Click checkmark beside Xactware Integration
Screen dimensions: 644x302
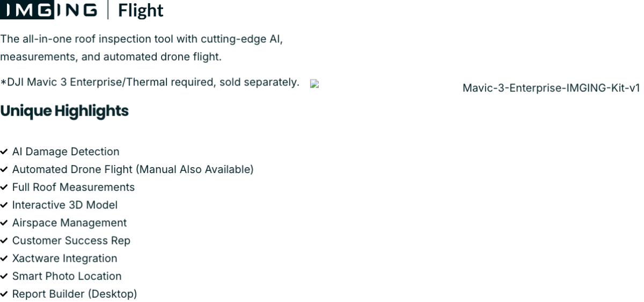4,258
